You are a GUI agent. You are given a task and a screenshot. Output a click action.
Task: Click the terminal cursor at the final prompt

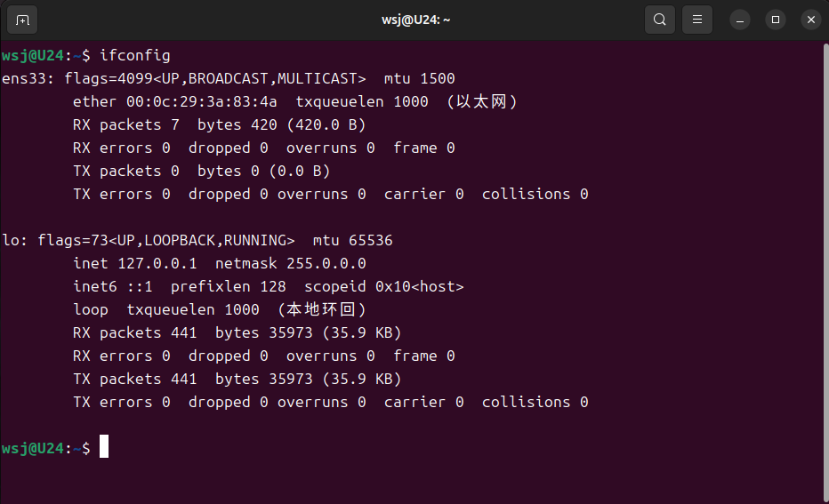coord(104,446)
